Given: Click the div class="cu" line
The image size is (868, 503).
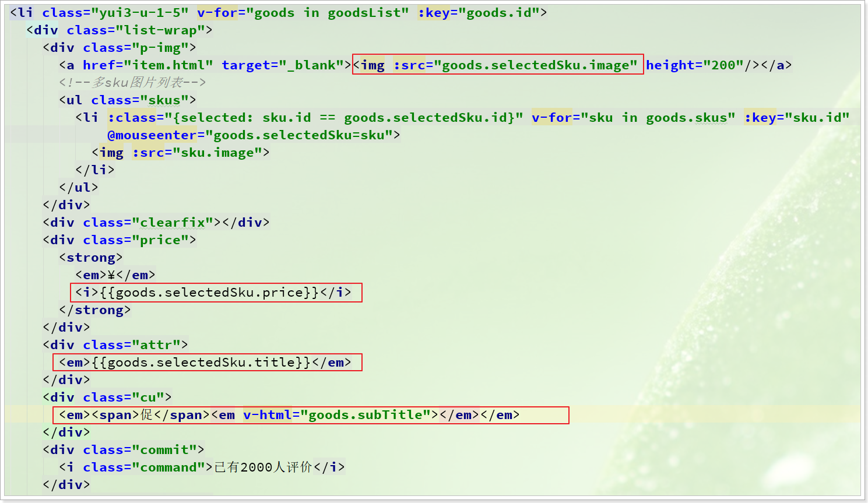Looking at the screenshot, I should point(107,398).
